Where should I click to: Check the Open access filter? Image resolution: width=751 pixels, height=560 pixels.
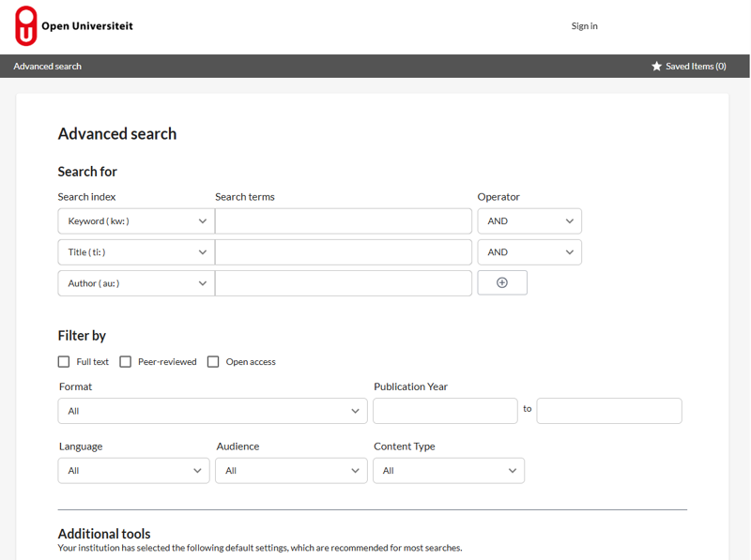pos(213,361)
